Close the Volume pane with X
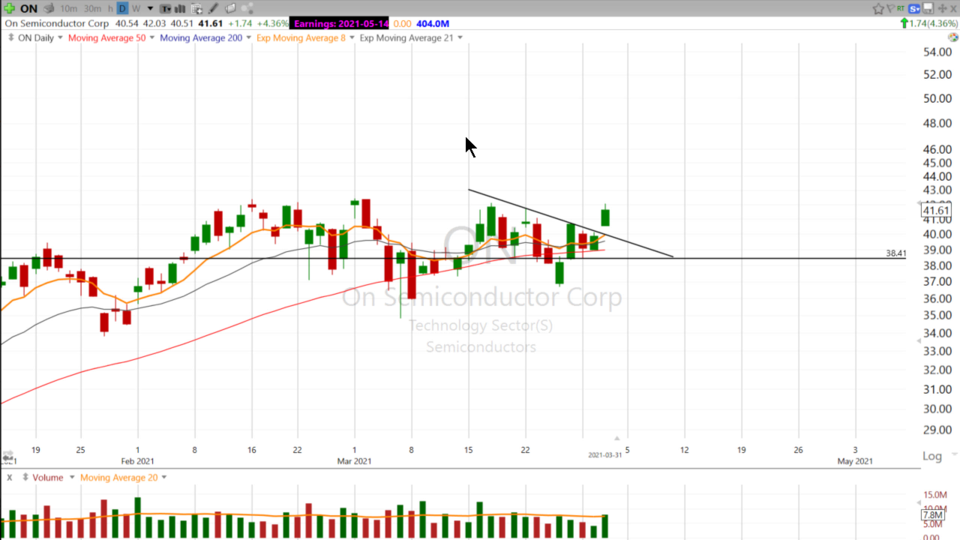This screenshot has width=960, height=540. [10, 478]
